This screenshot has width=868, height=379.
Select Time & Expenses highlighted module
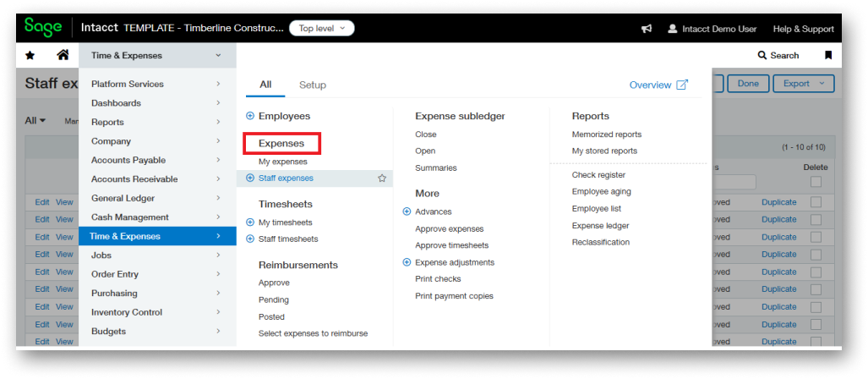coord(157,236)
